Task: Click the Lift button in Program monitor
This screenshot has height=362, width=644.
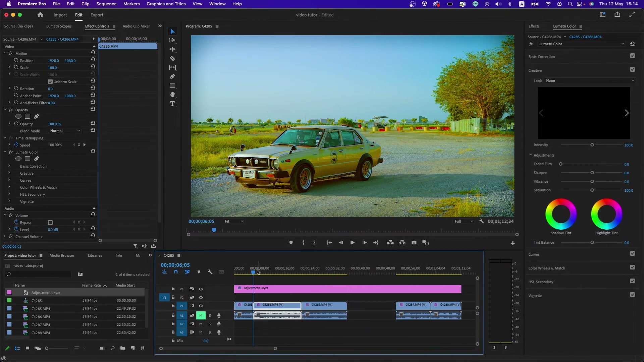Action: pyautogui.click(x=390, y=243)
